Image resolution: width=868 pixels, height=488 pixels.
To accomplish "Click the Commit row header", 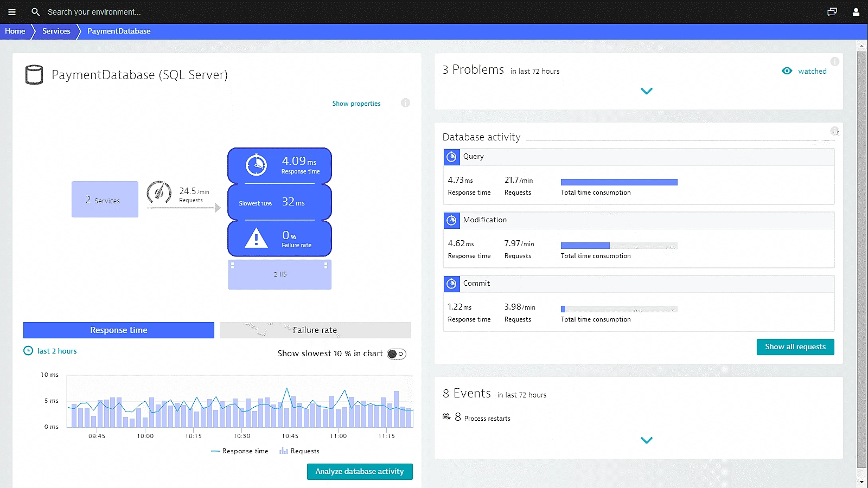I will (x=639, y=284).
